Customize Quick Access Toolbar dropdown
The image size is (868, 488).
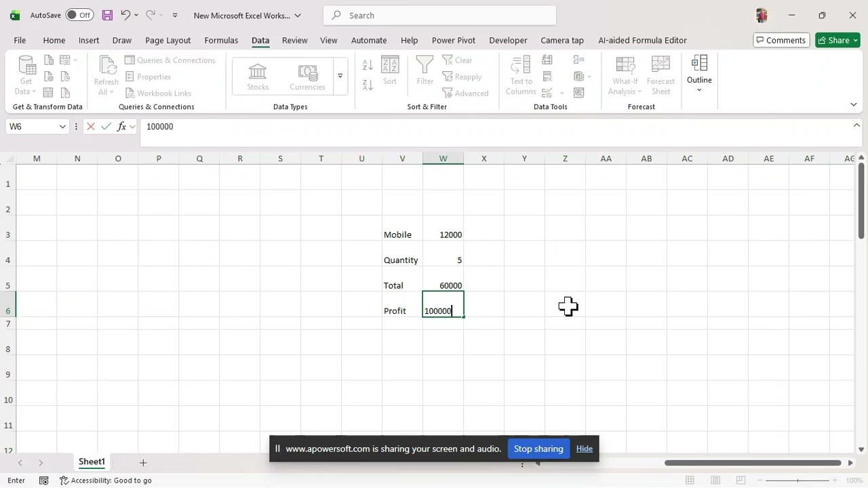(x=175, y=15)
